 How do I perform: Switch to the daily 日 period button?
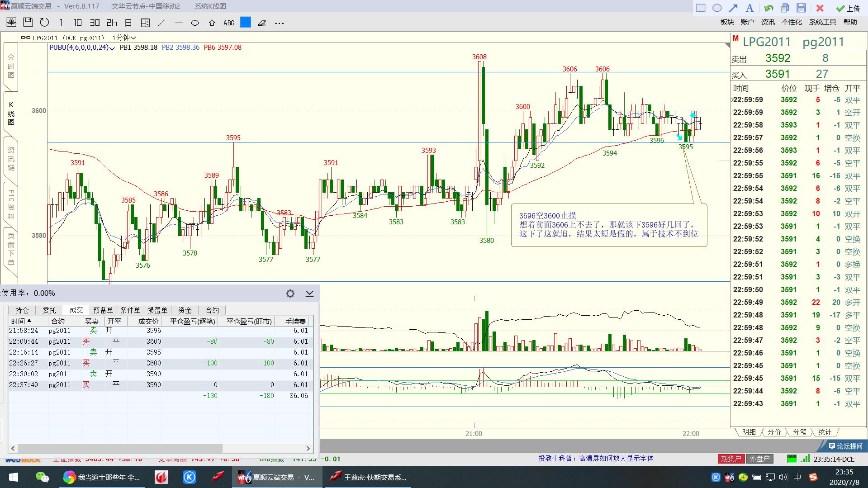(128, 22)
